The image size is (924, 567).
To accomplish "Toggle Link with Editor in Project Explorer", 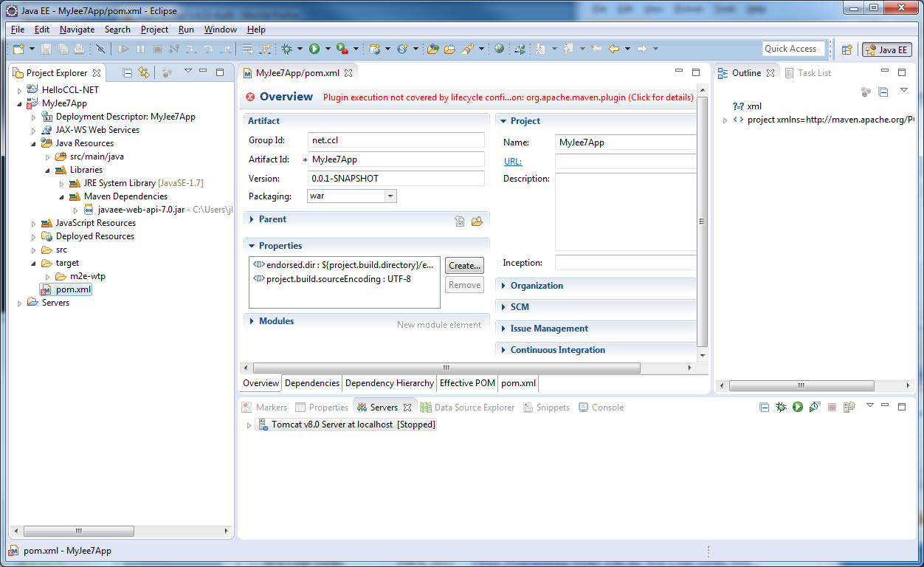I will pyautogui.click(x=144, y=72).
